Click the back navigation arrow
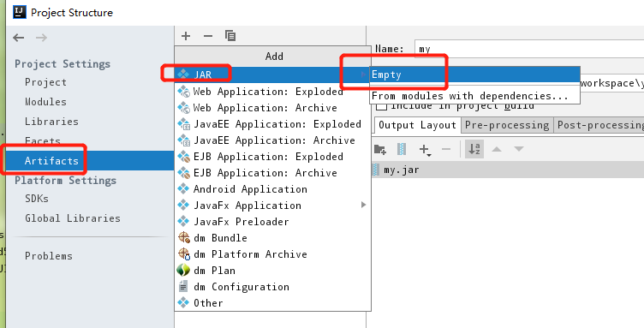The image size is (644, 328). [19, 38]
